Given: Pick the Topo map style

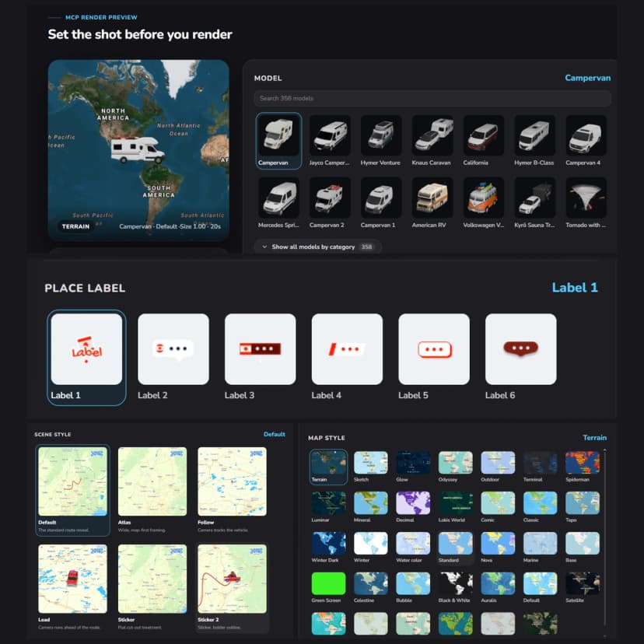Looking at the screenshot, I should pos(583,502).
